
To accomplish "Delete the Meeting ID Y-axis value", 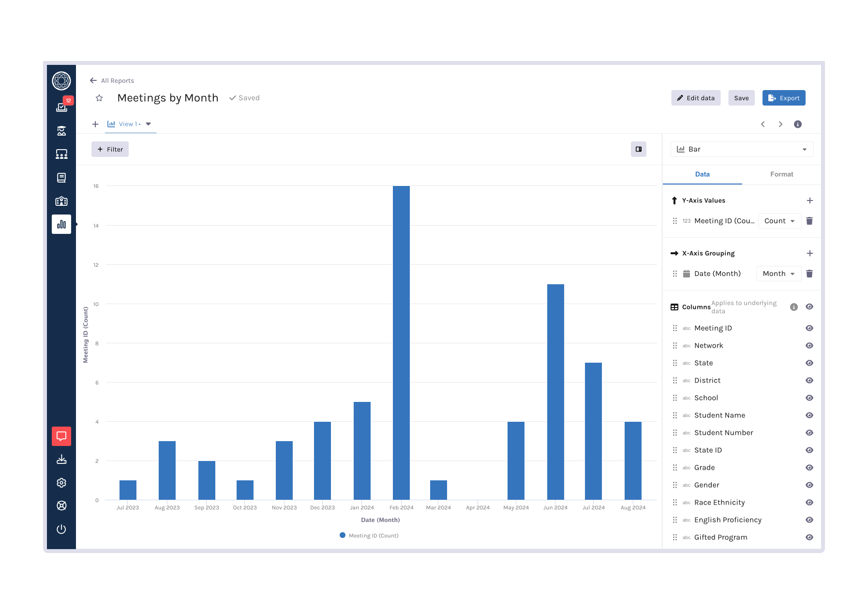I will click(809, 221).
